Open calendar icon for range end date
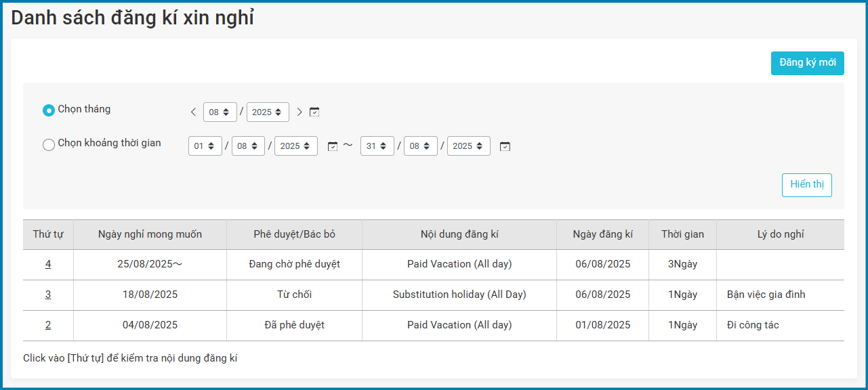Viewport: 868px width, 390px height. 505,146
